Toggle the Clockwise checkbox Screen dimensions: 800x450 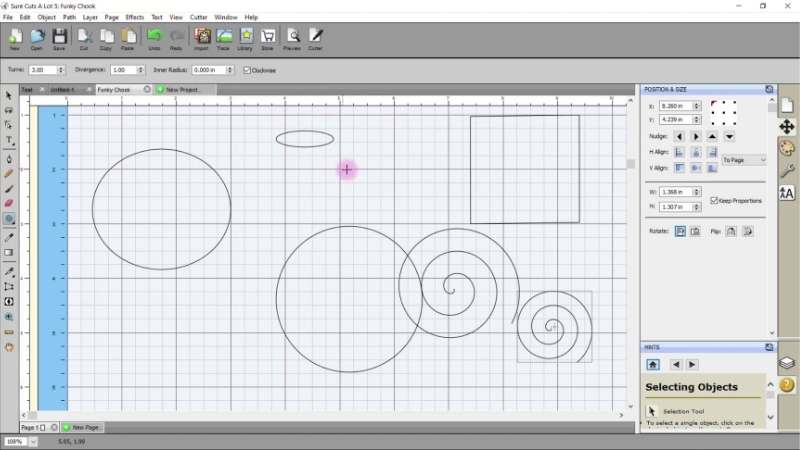247,70
